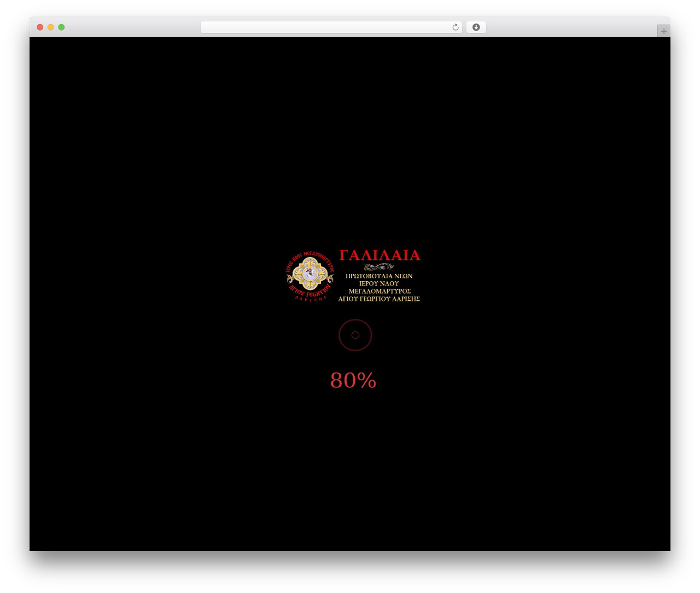Viewport: 700px width, 593px height.
Task: Open a new tab with the plus button
Action: click(664, 31)
